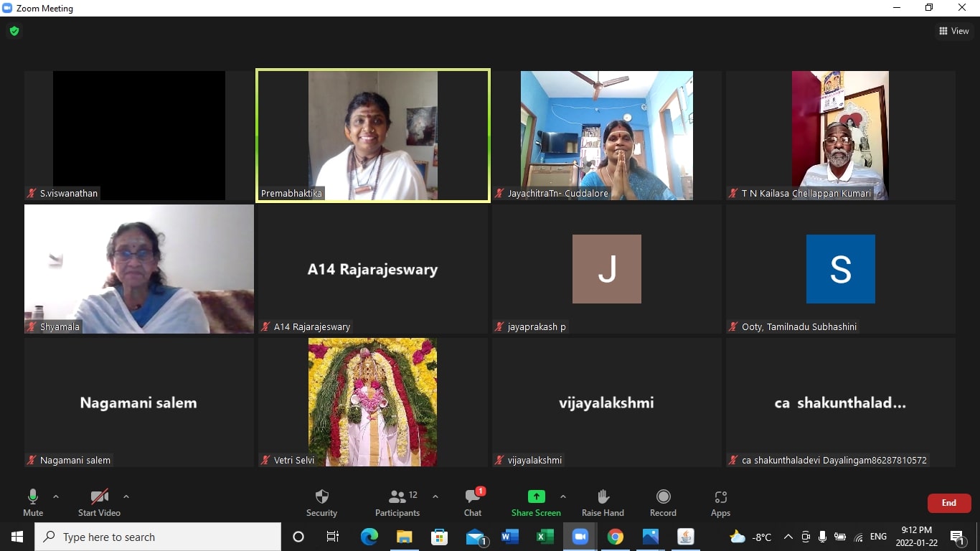Toggle the Mute microphone button

[33, 502]
